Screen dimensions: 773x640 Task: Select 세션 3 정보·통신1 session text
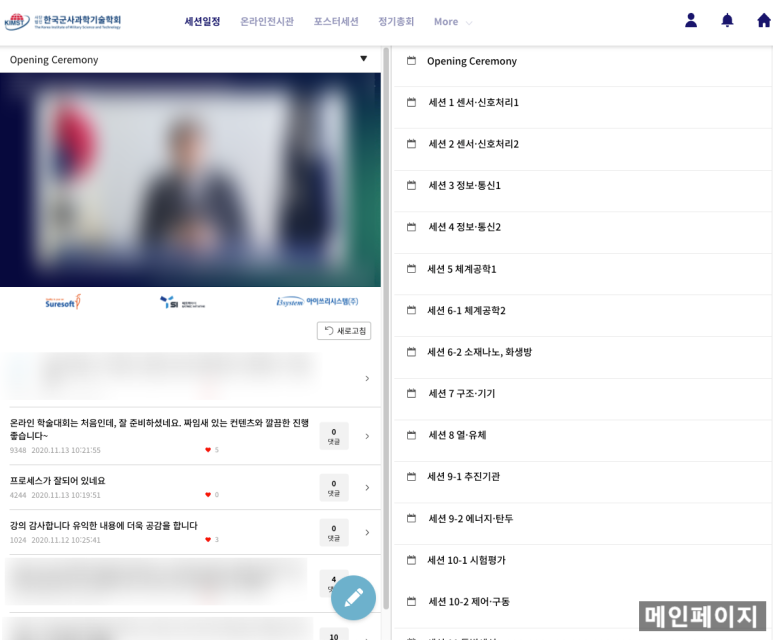pyautogui.click(x=464, y=185)
